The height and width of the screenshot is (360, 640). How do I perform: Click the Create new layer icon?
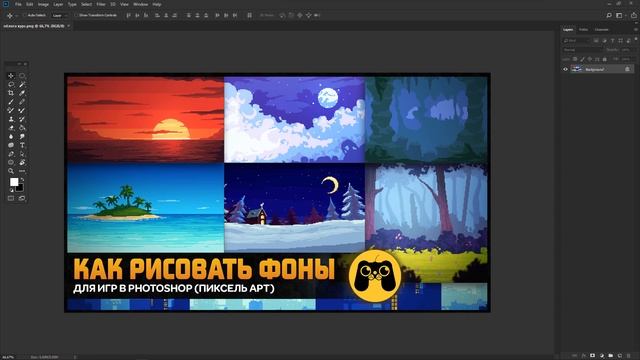coord(620,356)
